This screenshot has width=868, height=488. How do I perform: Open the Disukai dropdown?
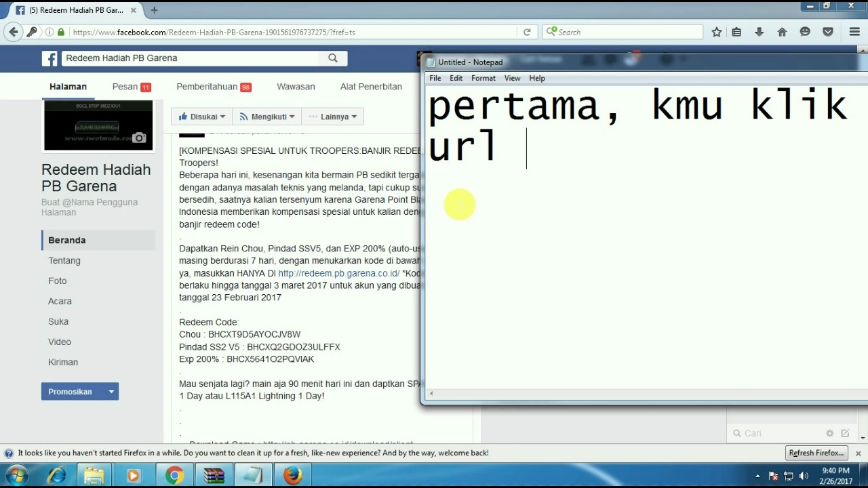click(x=202, y=117)
